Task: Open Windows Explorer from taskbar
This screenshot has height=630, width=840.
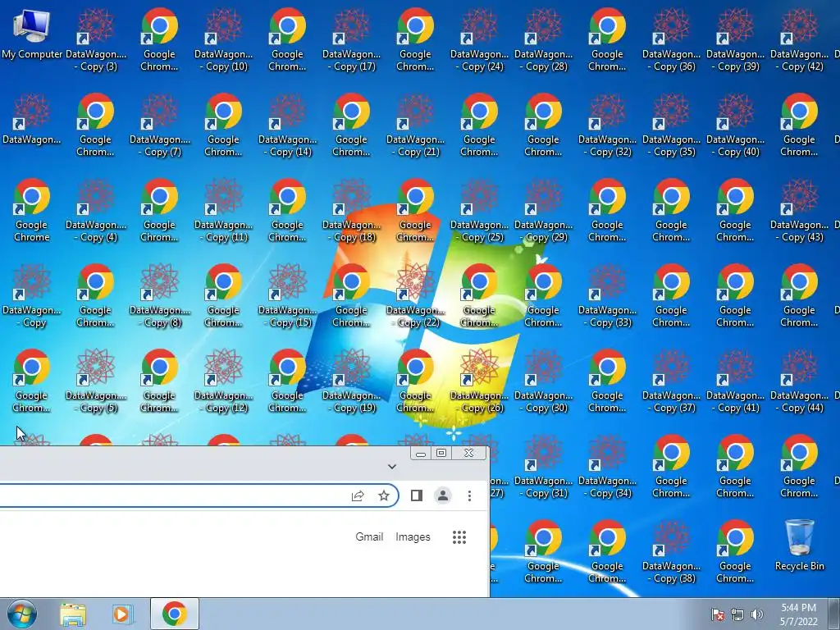Action: coord(73,614)
